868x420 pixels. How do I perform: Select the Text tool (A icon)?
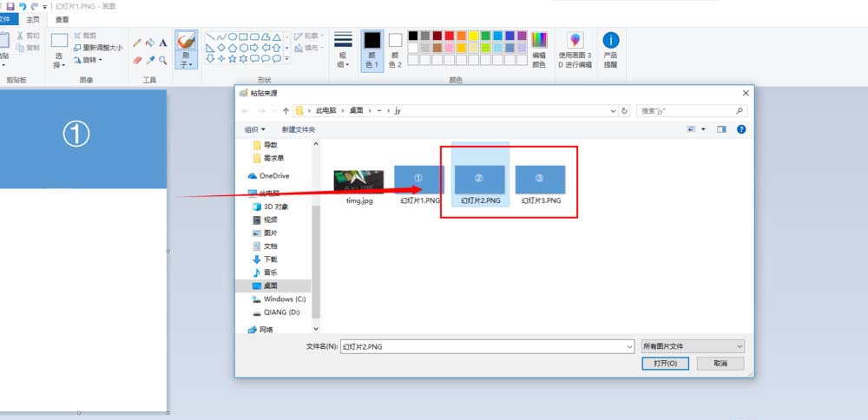[163, 43]
